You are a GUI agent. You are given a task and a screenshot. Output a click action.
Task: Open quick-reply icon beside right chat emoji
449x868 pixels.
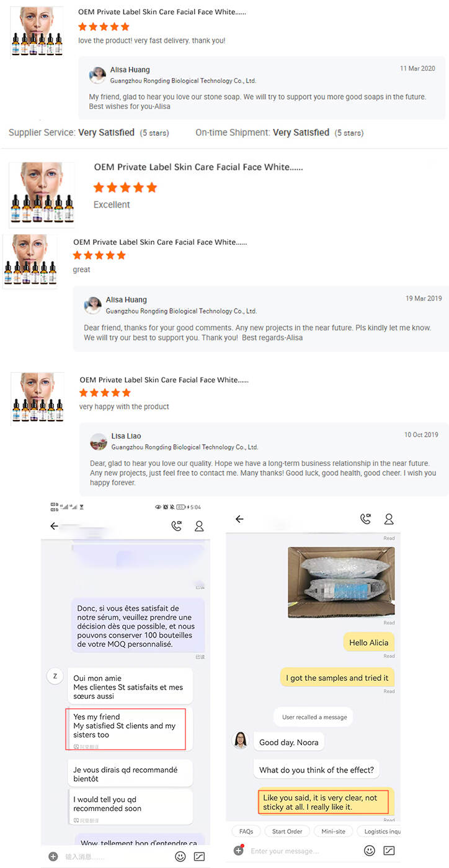(x=389, y=851)
